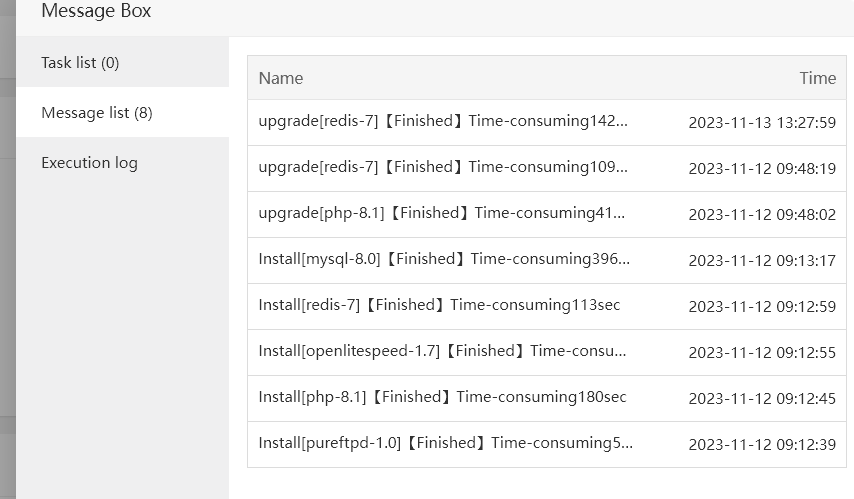The height and width of the screenshot is (499, 854).
Task: Select the 09:12:59 time entry
Action: (x=762, y=307)
